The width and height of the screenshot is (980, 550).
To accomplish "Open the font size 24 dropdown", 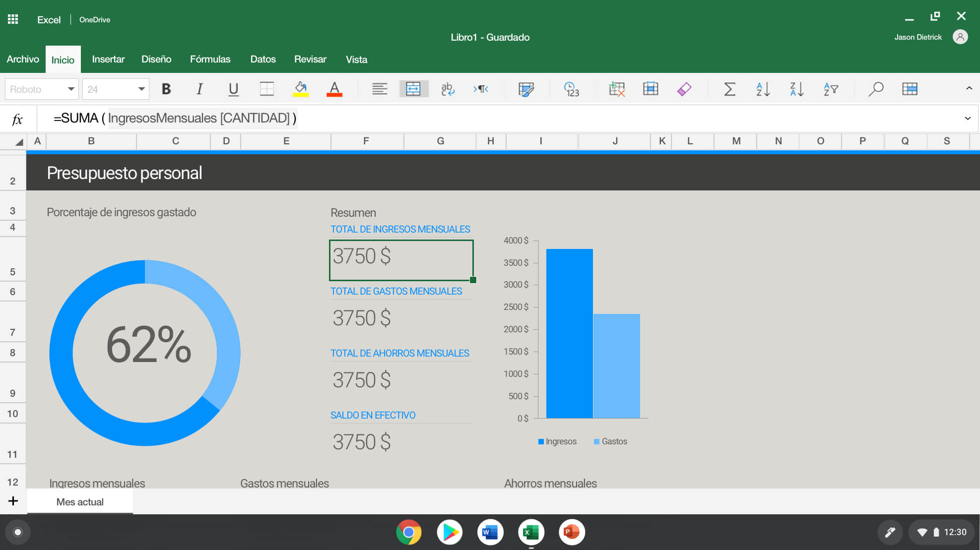I will click(116, 89).
